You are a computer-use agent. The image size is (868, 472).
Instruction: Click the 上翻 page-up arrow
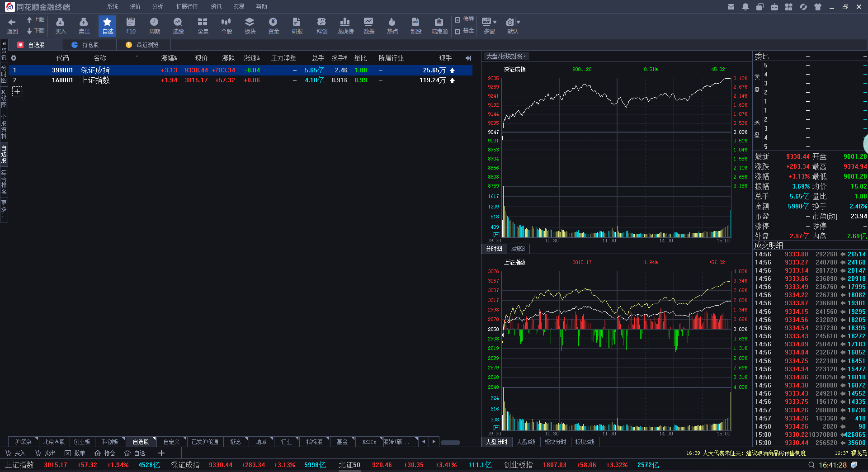point(36,19)
